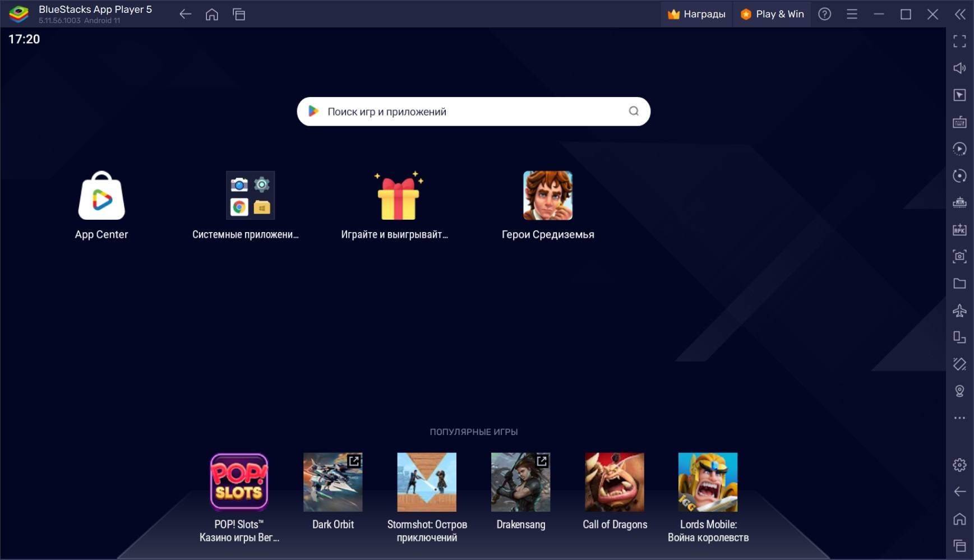Viewport: 974px width, 560px height.
Task: Open multi-instance manager icon in sidebar
Action: 959,202
